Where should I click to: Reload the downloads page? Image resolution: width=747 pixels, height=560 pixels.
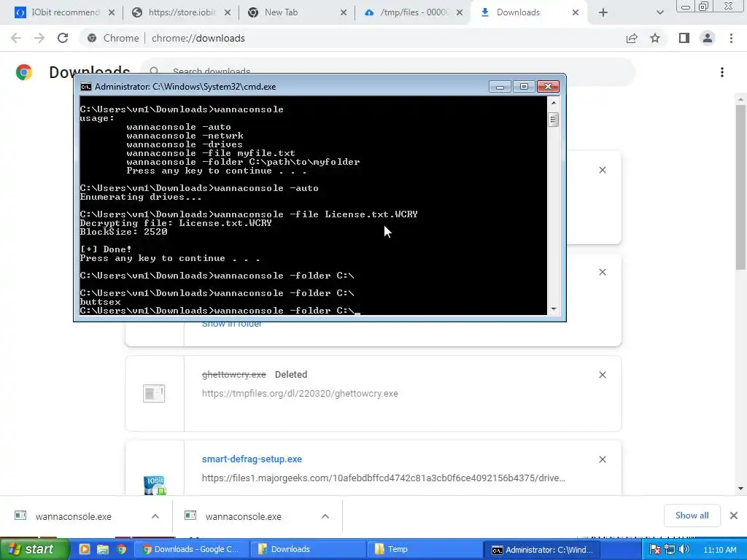point(63,38)
